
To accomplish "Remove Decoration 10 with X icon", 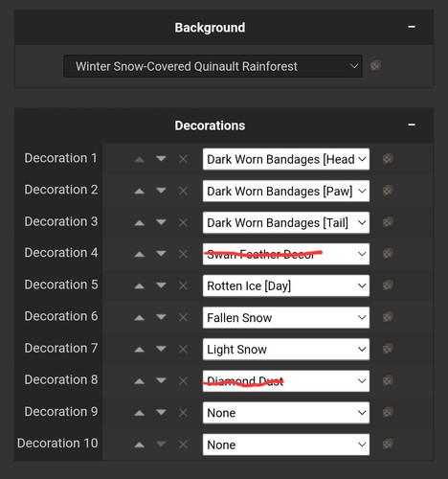I will 183,445.
